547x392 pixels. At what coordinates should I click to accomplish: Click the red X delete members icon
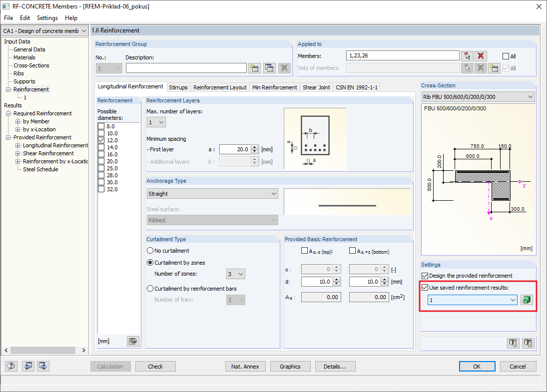tap(481, 56)
